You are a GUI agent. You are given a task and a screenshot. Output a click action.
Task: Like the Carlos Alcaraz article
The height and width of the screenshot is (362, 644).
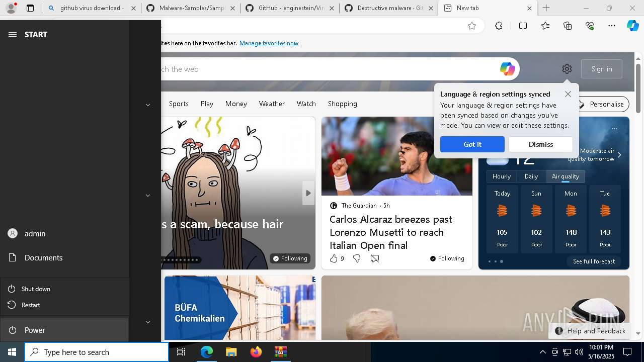(x=334, y=258)
